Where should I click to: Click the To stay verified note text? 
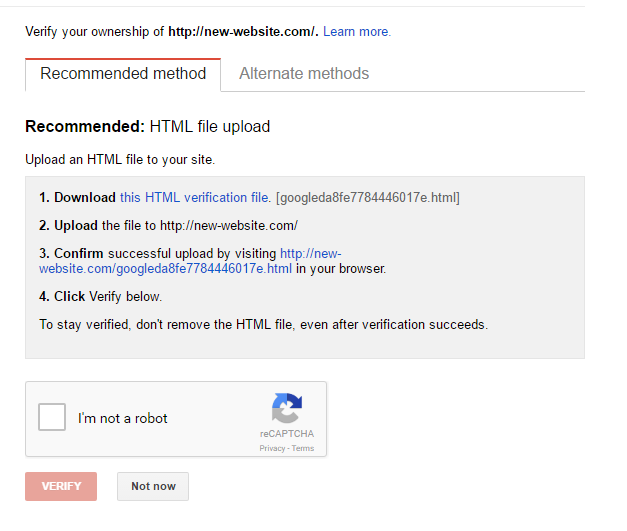click(x=264, y=324)
